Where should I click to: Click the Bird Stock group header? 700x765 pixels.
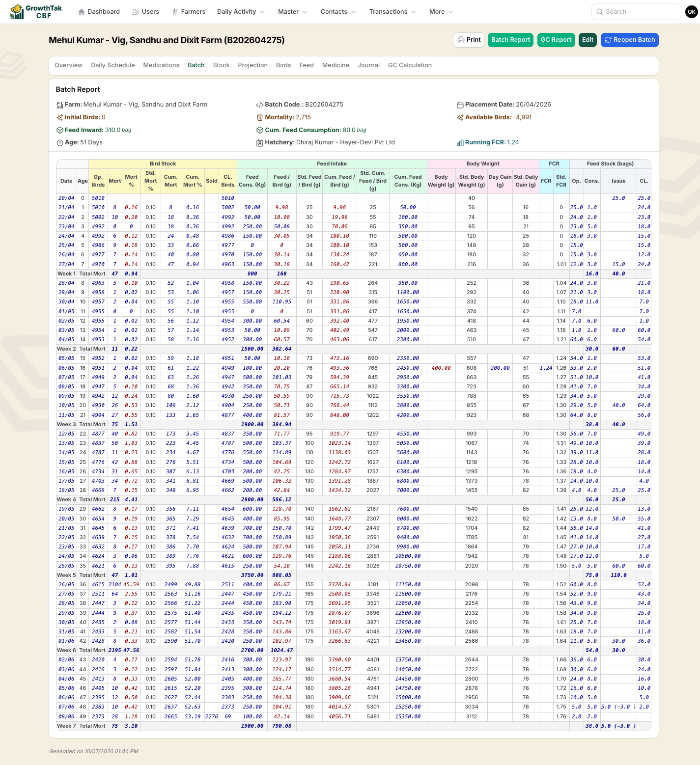(x=163, y=164)
